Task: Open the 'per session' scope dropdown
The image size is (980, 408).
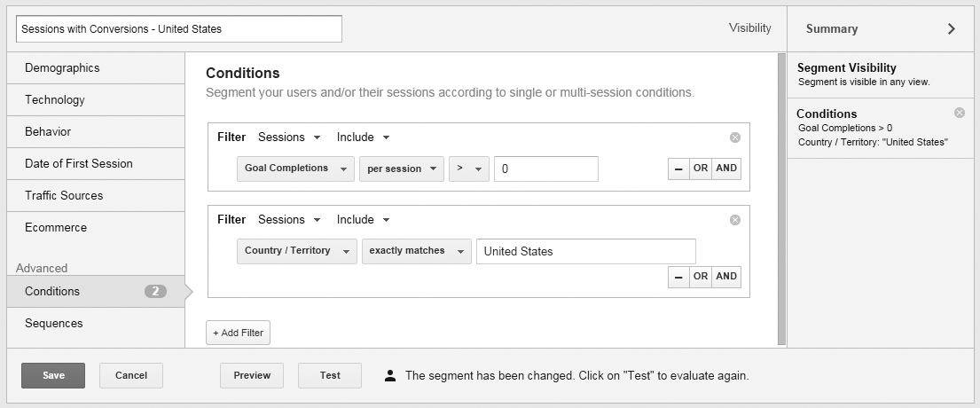Action: pyautogui.click(x=401, y=169)
